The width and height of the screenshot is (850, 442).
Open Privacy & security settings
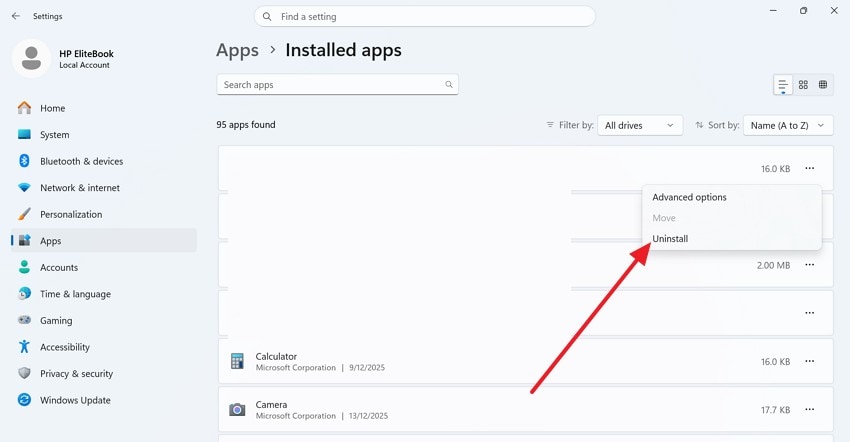point(76,374)
